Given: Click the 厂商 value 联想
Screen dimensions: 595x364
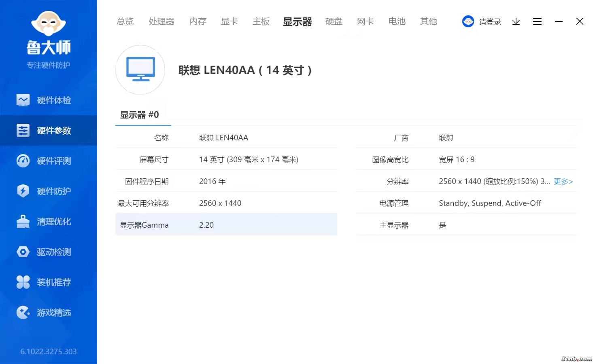Looking at the screenshot, I should tap(446, 138).
